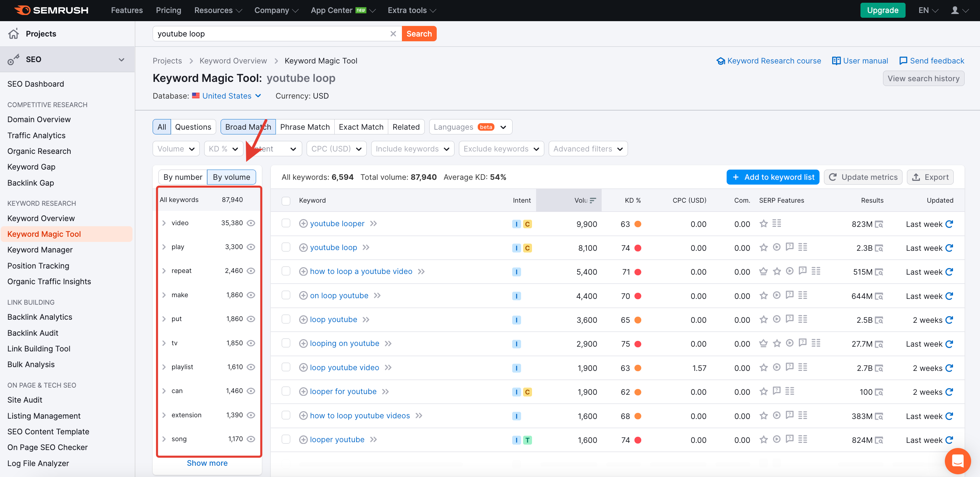
Task: Open the user profile icon menu
Action: tap(955, 10)
